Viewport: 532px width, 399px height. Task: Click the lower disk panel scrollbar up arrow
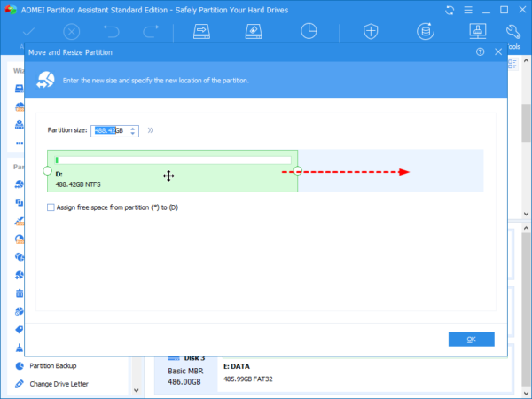click(x=526, y=229)
